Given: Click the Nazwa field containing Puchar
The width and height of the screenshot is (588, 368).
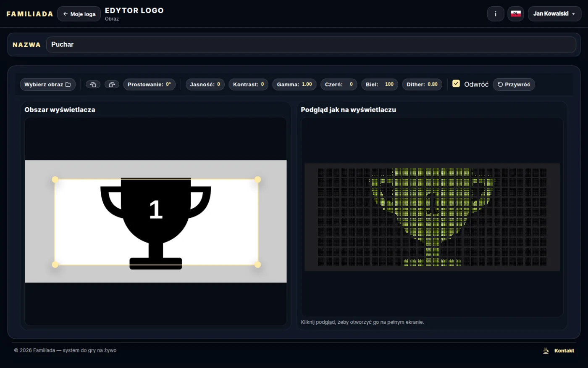Looking at the screenshot, I should tap(311, 45).
